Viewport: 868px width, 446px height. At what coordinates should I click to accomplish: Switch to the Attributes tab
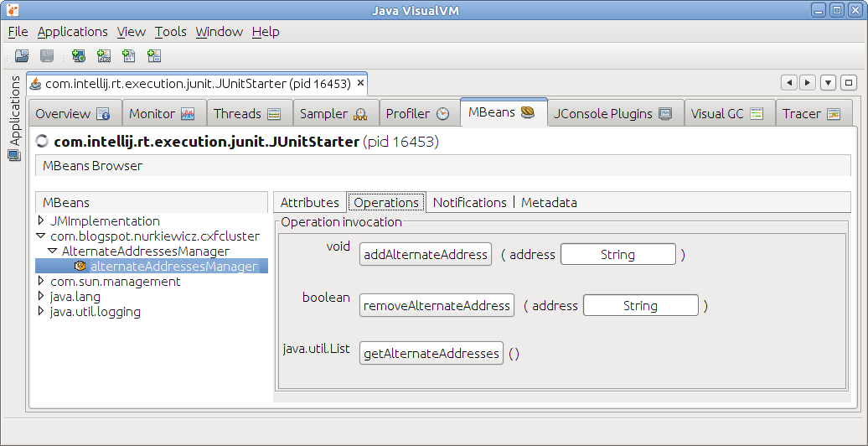point(309,203)
